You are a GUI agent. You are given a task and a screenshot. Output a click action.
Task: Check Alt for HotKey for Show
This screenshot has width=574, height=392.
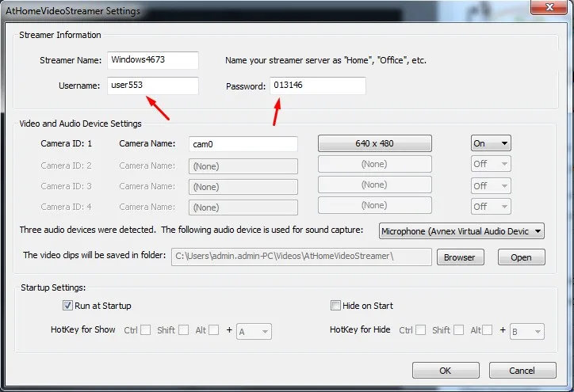pos(214,330)
